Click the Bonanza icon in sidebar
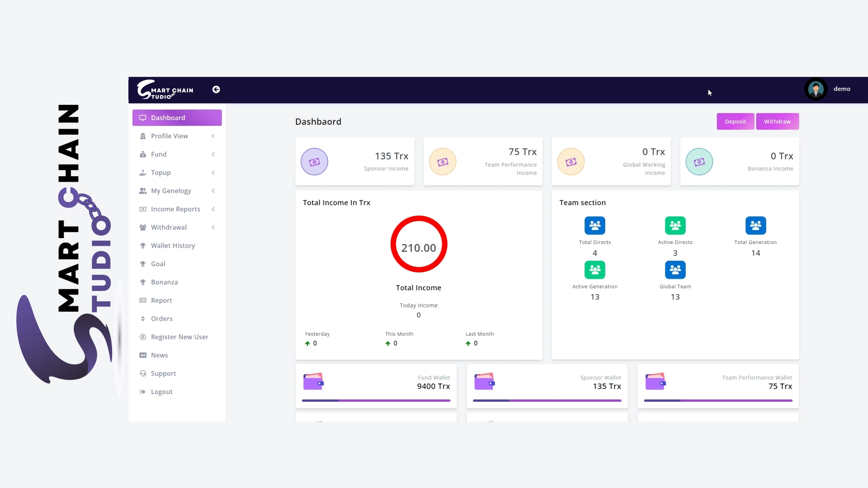 click(x=142, y=282)
